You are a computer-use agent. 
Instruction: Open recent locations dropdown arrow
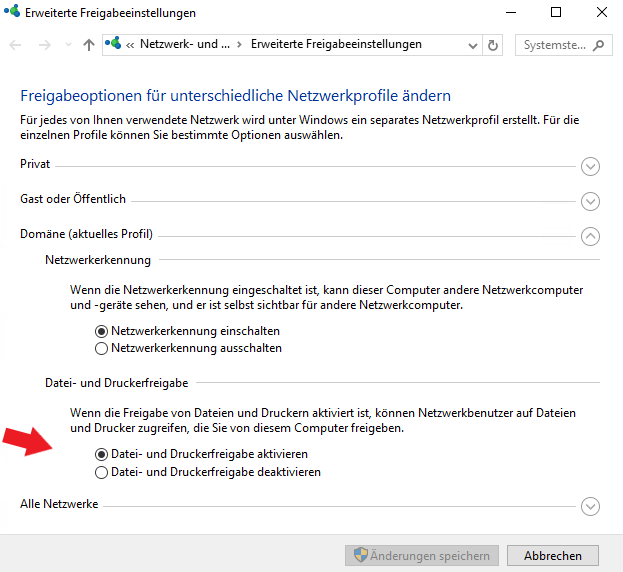(x=68, y=45)
